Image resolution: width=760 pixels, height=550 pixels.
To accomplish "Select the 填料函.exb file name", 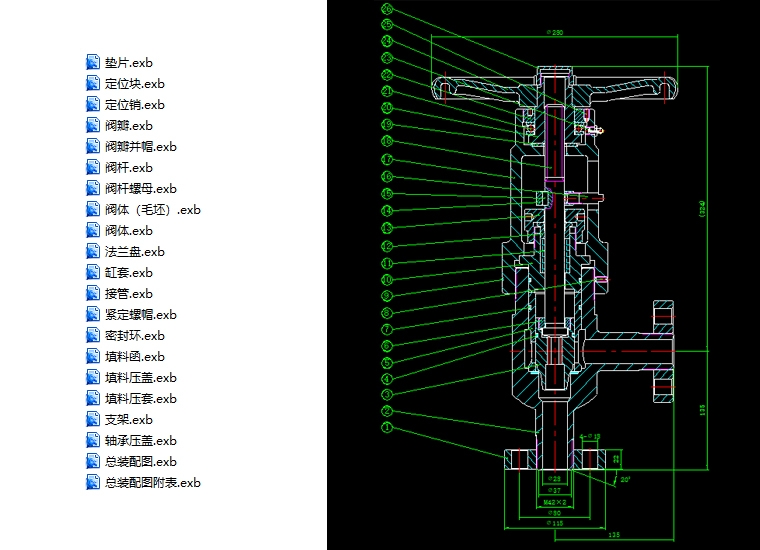I will point(134,357).
